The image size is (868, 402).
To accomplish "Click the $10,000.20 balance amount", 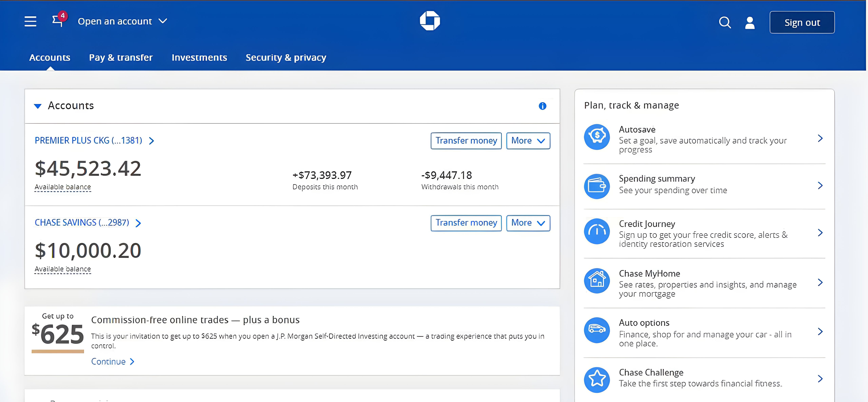I will [88, 251].
